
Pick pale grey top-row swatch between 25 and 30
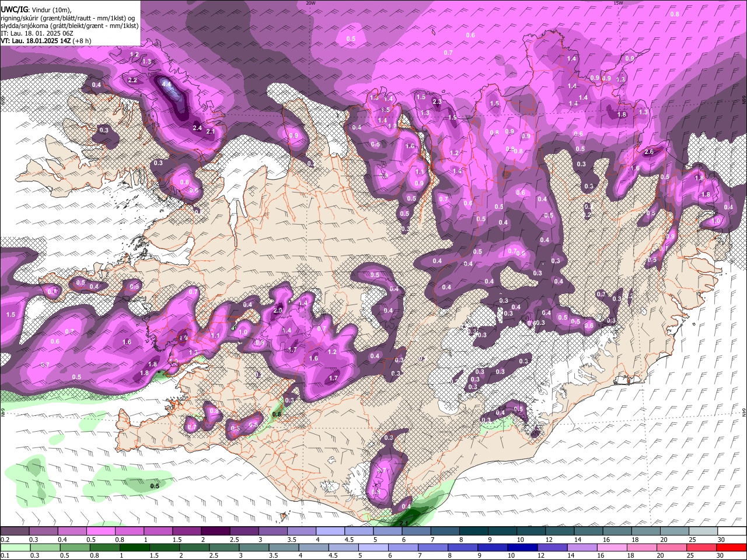[x=703, y=531]
